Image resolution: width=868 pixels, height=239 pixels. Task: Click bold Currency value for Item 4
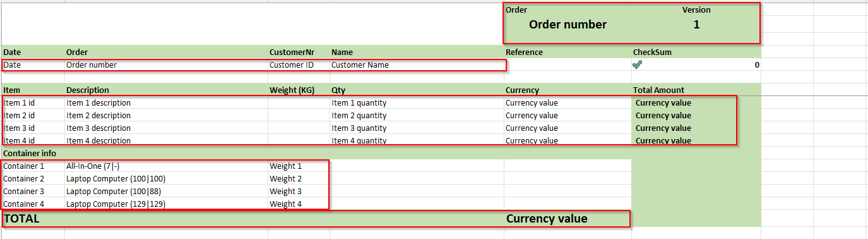(x=663, y=140)
